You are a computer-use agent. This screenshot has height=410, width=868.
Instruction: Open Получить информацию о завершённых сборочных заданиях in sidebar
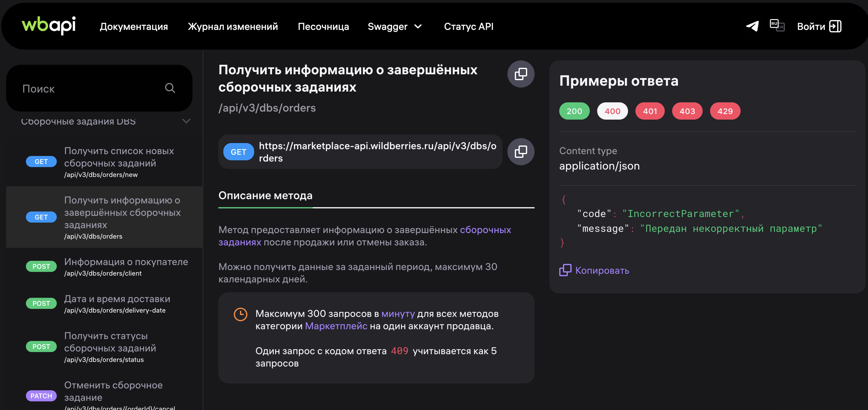(x=105, y=217)
